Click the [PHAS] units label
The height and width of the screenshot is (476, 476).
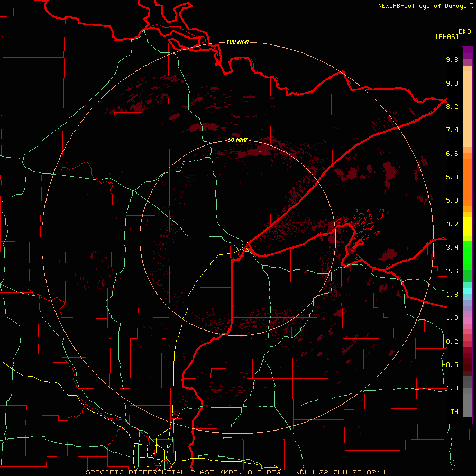(447, 36)
